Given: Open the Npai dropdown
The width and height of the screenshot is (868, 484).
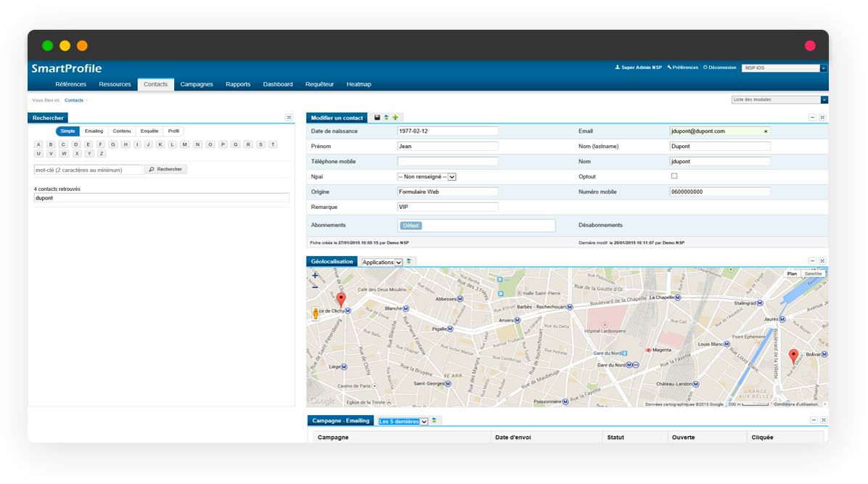Looking at the screenshot, I should [x=427, y=177].
